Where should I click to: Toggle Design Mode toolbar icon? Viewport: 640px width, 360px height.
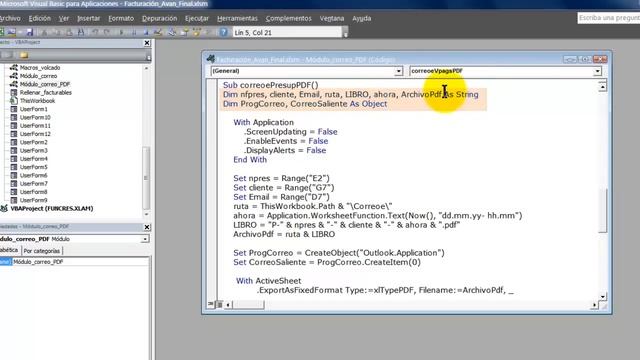pos(158,32)
